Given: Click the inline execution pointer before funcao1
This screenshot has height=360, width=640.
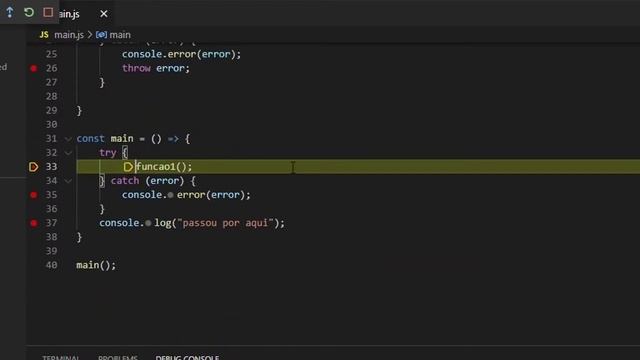Looking at the screenshot, I should (x=128, y=167).
